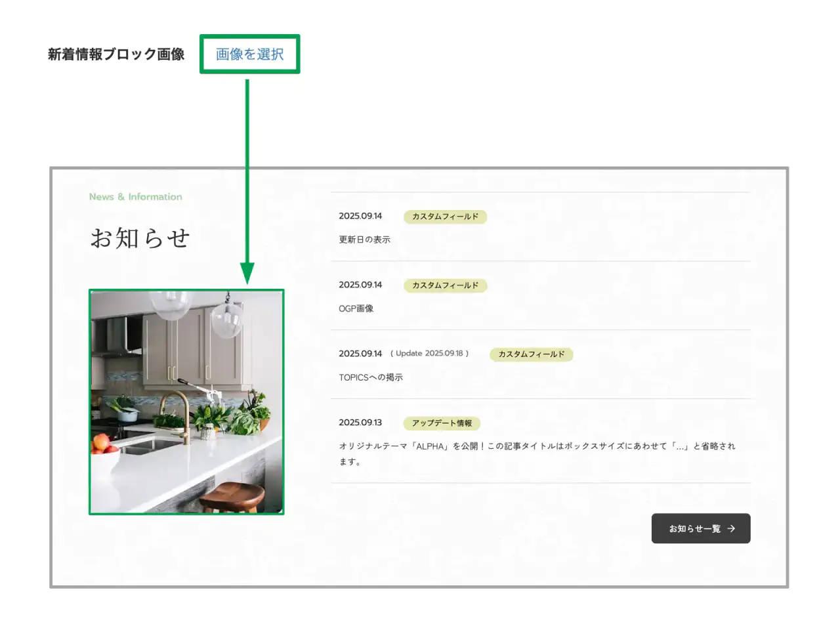Select the アップデート情報 category tag
The width and height of the screenshot is (840, 630).
tap(442, 423)
